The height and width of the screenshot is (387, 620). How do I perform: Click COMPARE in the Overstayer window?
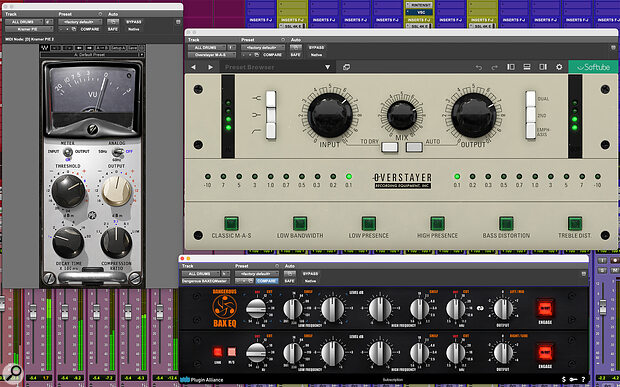[272, 55]
